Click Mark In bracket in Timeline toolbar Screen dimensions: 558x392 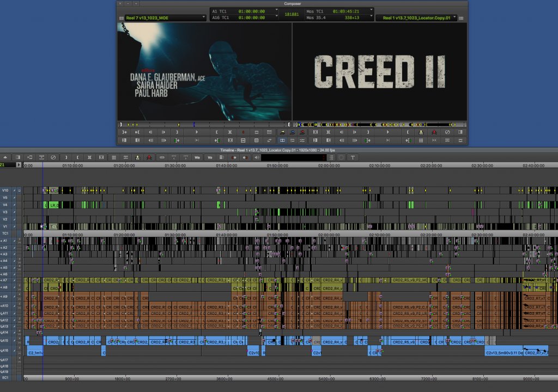[x=66, y=157]
